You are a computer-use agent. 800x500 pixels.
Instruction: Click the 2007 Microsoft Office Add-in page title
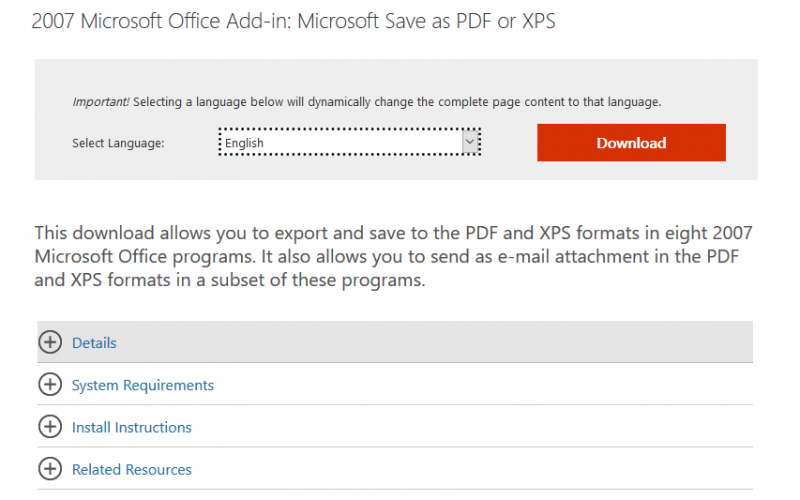(x=293, y=21)
